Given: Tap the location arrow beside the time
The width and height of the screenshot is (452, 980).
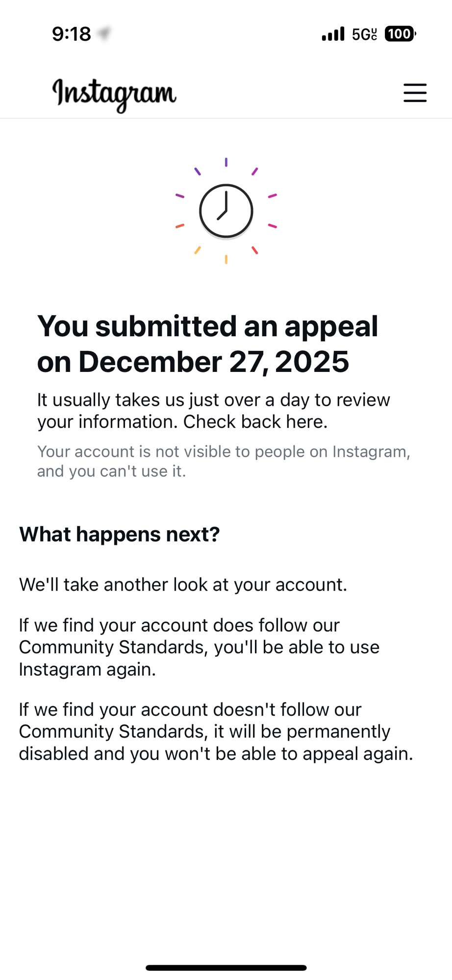Looking at the screenshot, I should [x=104, y=34].
